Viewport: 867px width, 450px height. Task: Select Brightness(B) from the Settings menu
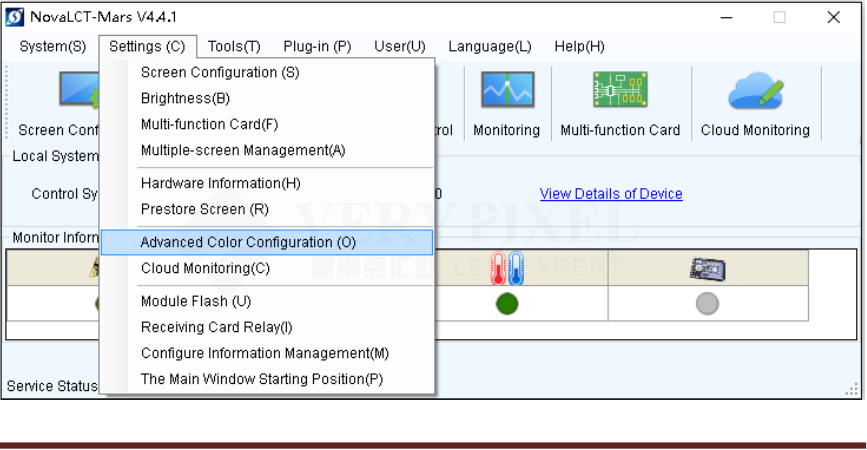[267, 98]
